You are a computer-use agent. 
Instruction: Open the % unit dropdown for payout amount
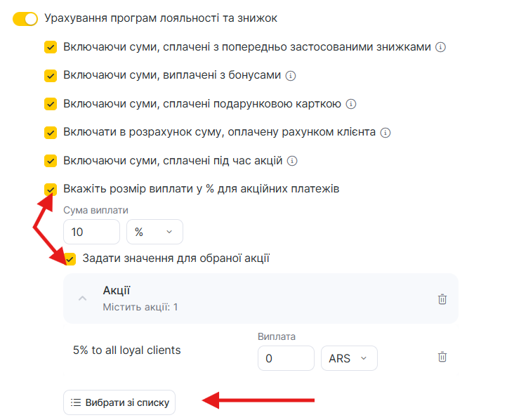point(154,232)
